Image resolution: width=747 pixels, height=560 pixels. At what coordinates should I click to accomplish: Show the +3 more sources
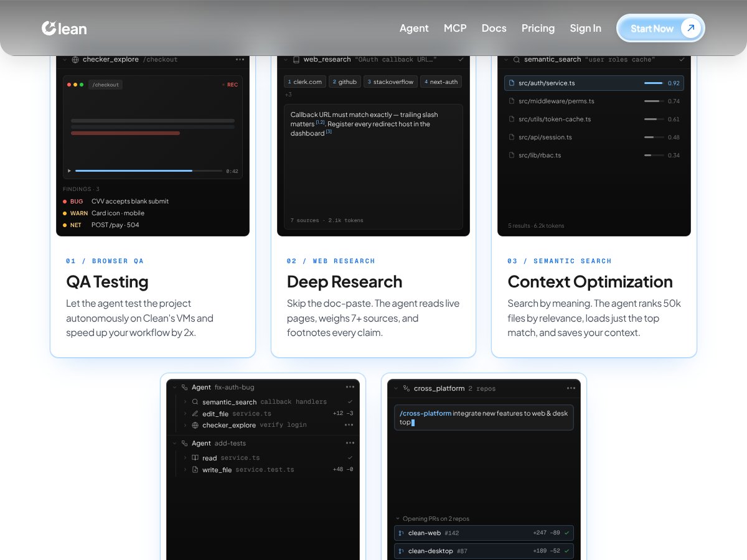pyautogui.click(x=288, y=95)
